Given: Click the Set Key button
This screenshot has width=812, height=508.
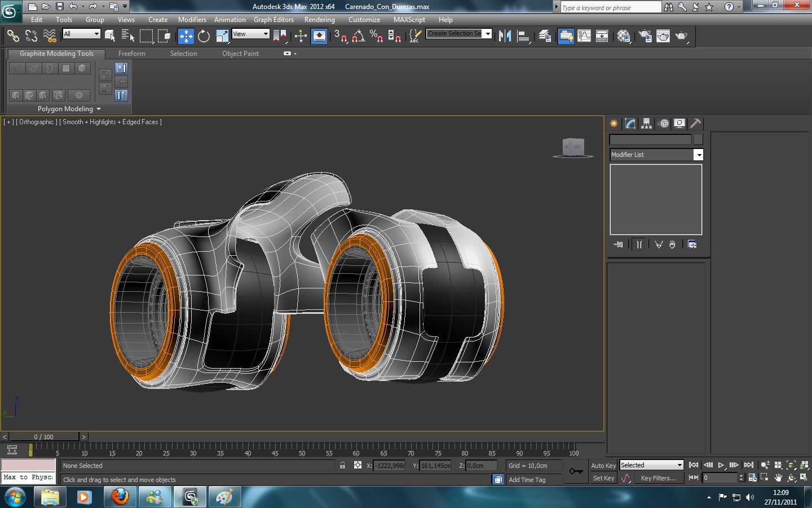Looking at the screenshot, I should tap(603, 478).
